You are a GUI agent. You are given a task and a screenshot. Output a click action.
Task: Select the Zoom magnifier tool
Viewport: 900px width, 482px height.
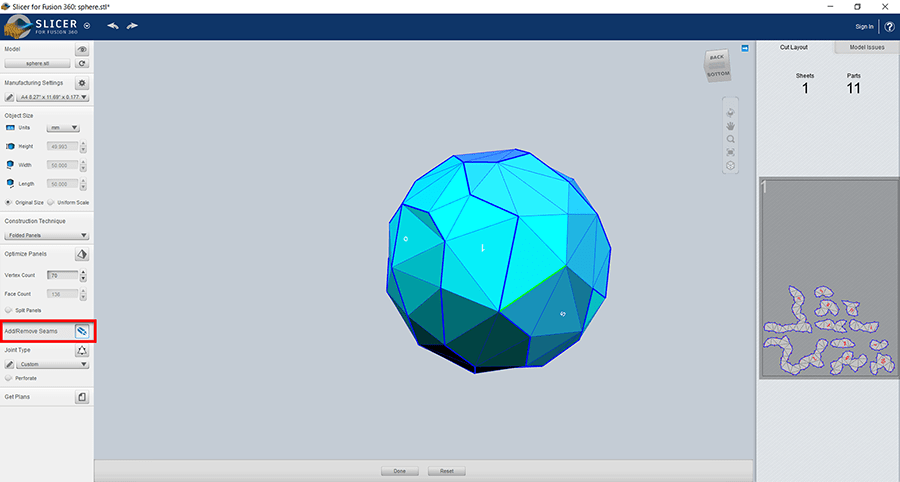[x=731, y=139]
